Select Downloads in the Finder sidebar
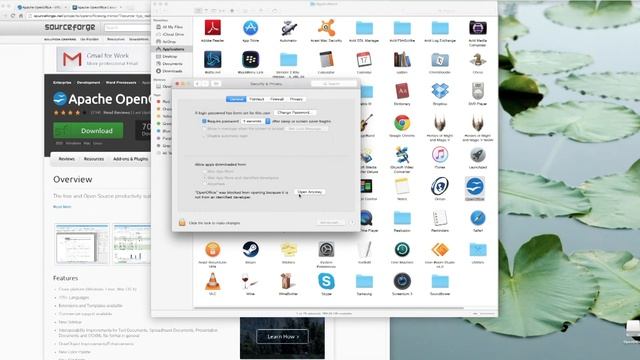This screenshot has height=360, width=640. pos(172,71)
